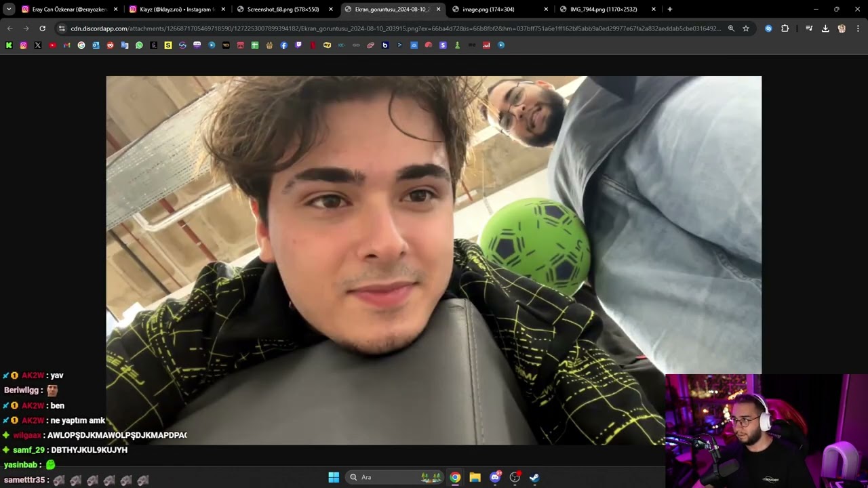Open the Outlook bookmark icon
The width and height of the screenshot is (868, 488).
(96, 45)
